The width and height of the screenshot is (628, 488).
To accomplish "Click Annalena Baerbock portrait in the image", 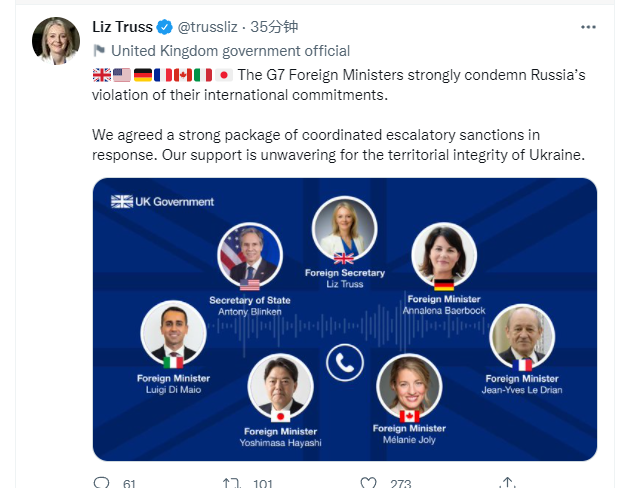I will tap(444, 255).
